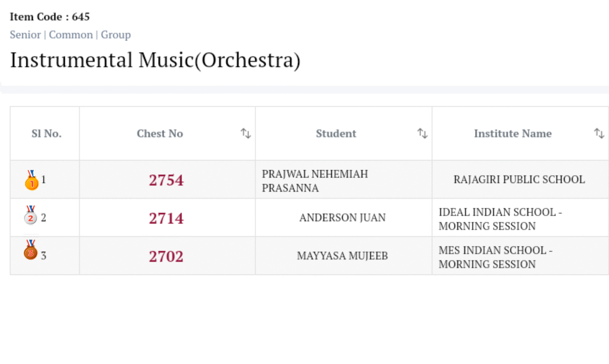Screen dimensions: 609x364
Task: Click the Institute Name header text
Action: click(513, 134)
